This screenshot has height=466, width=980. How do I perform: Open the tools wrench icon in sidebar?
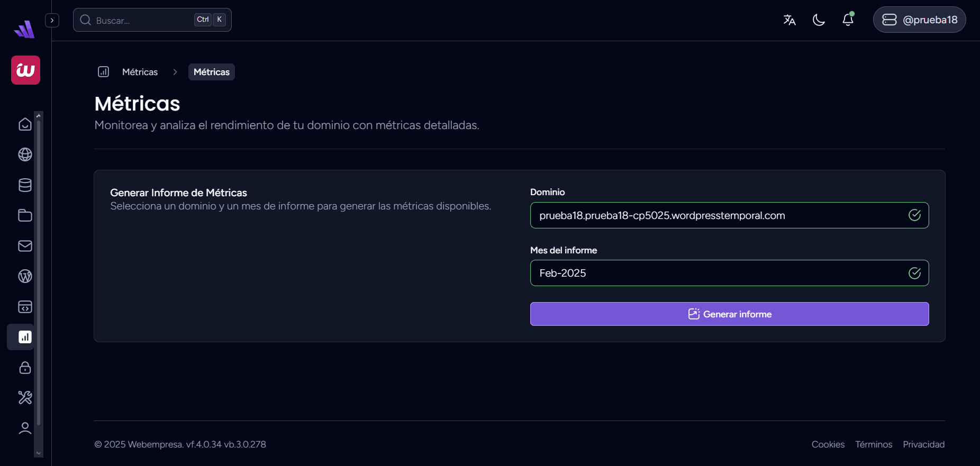click(25, 398)
